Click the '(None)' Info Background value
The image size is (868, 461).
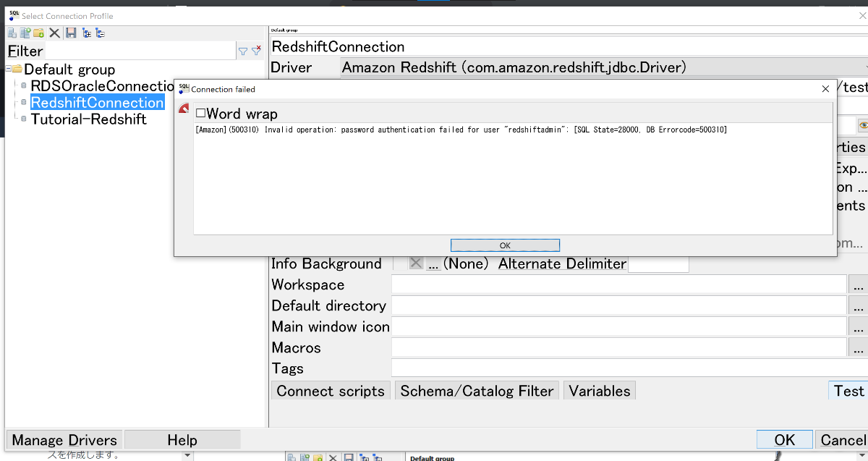pos(466,264)
